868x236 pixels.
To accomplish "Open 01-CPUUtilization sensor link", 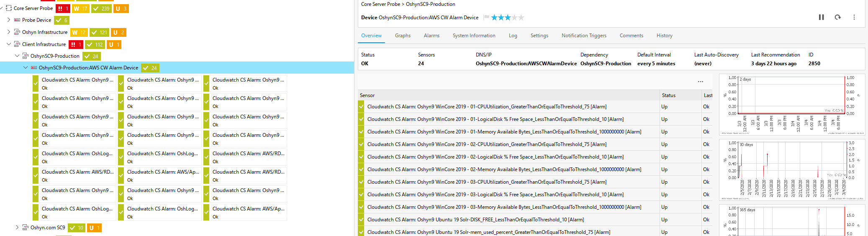I will (487, 107).
